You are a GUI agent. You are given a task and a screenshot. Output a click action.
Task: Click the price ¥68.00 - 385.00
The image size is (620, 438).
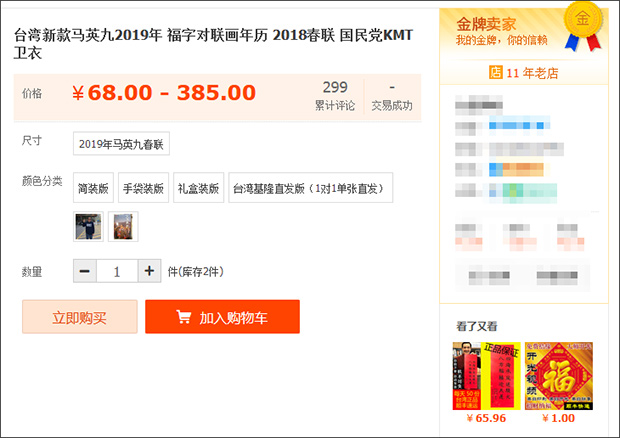164,93
